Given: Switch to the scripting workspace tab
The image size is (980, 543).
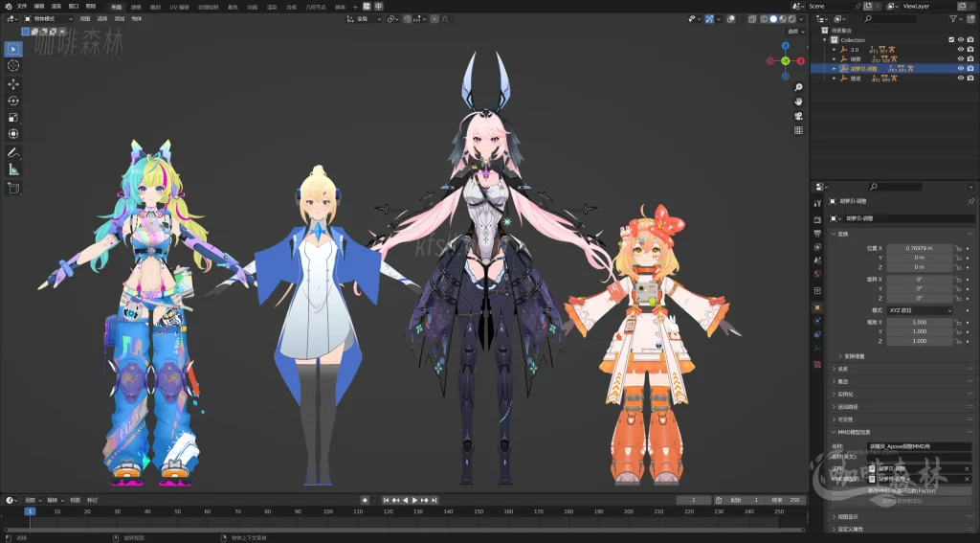Looking at the screenshot, I should (340, 7).
